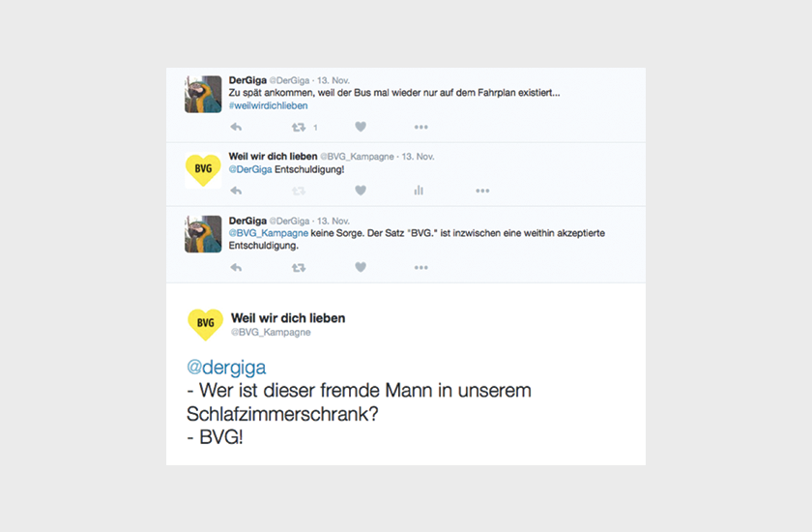Click the #weilwirdichlieben hashtag
812x532 pixels.
point(268,105)
